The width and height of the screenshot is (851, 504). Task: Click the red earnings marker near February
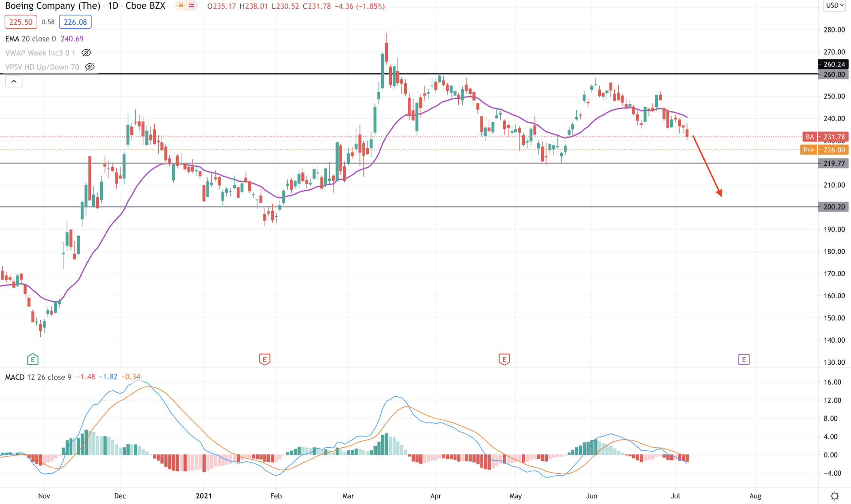[x=265, y=359]
